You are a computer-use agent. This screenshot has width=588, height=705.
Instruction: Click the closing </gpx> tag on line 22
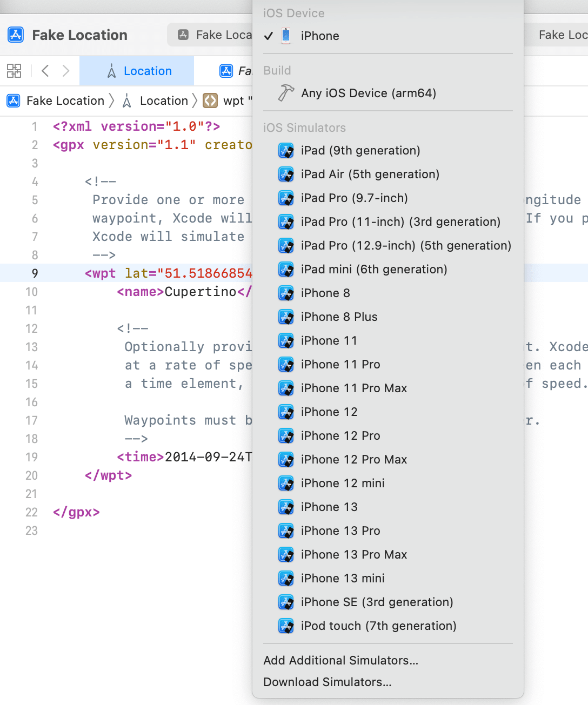[x=76, y=512]
